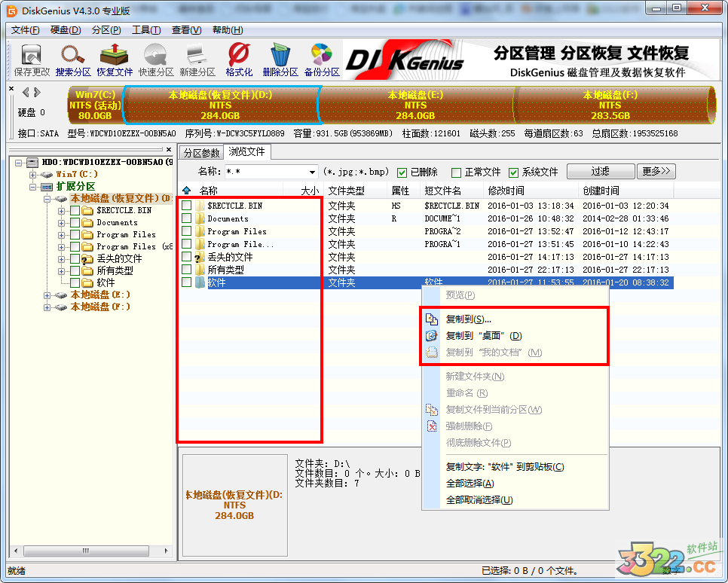This screenshot has height=583, width=728.
Task: Click the Win7 (C:) drive icon in tree
Action: click(47, 175)
